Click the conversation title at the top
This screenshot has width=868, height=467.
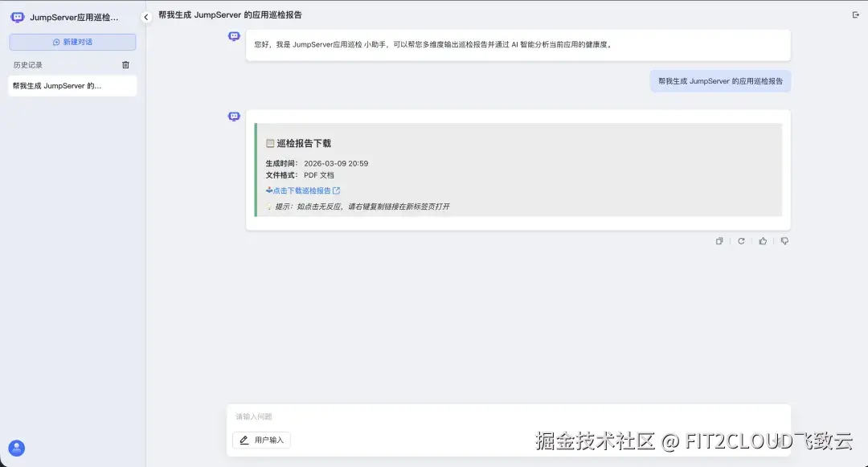click(x=231, y=15)
